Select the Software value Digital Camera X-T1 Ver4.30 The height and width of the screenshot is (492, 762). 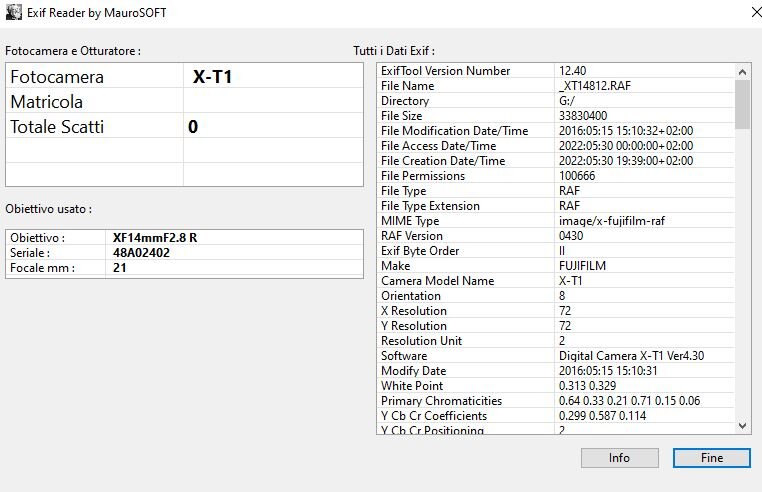click(x=631, y=356)
